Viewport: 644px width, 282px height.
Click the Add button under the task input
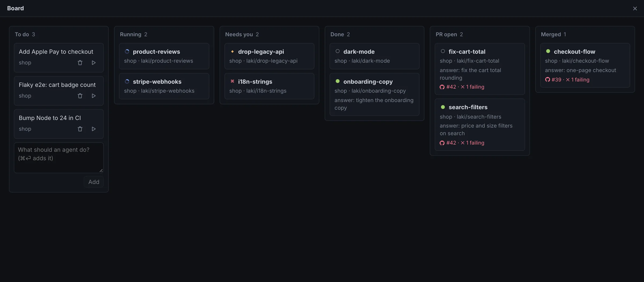click(x=94, y=182)
